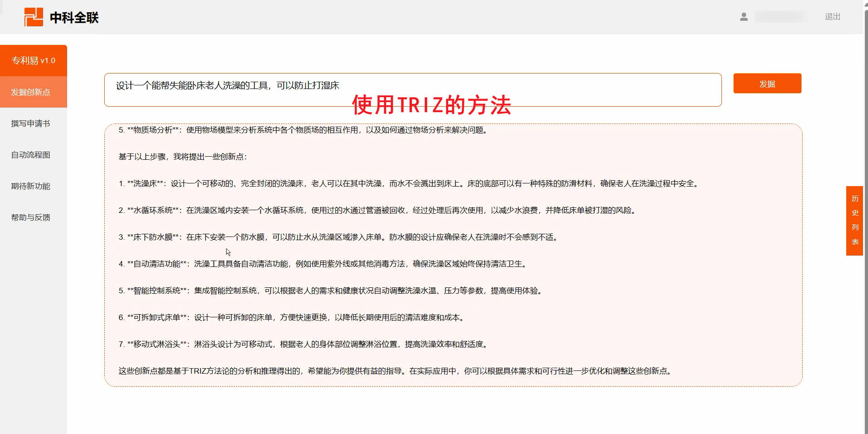The width and height of the screenshot is (868, 434).
Task: Visit the 期待新功能 page
Action: pyautogui.click(x=30, y=186)
